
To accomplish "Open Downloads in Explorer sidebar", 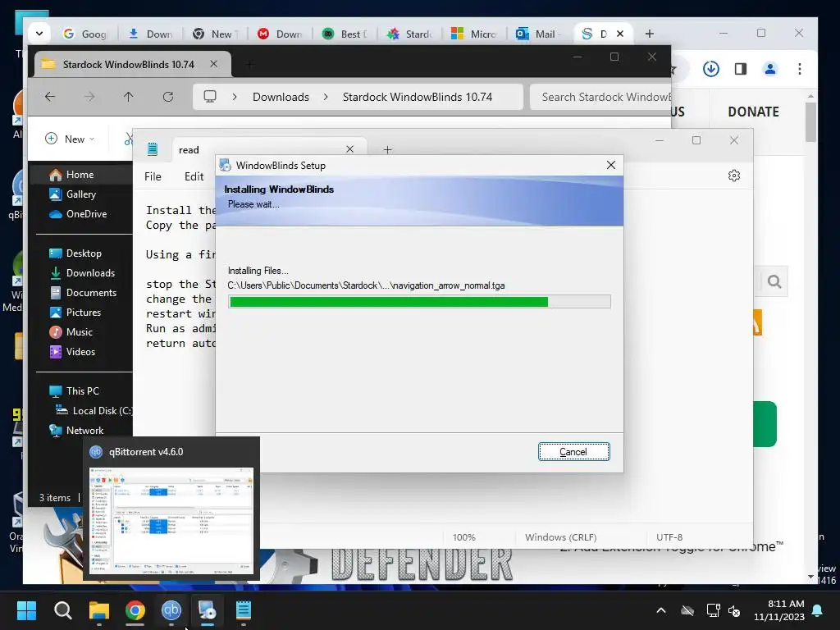I will 81,272.
